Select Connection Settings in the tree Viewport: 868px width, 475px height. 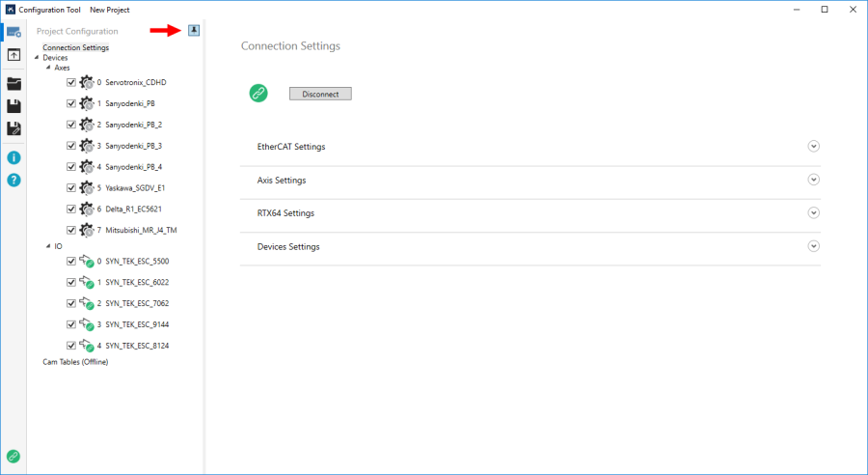point(76,47)
